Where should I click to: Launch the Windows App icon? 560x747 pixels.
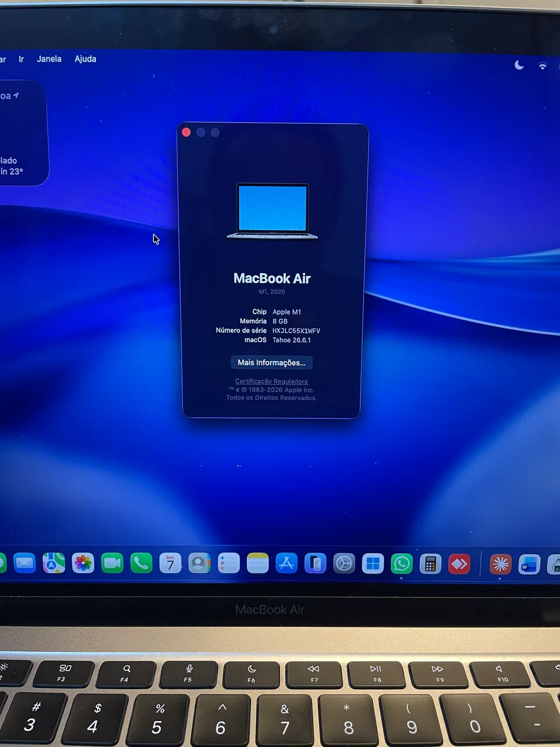point(373,564)
